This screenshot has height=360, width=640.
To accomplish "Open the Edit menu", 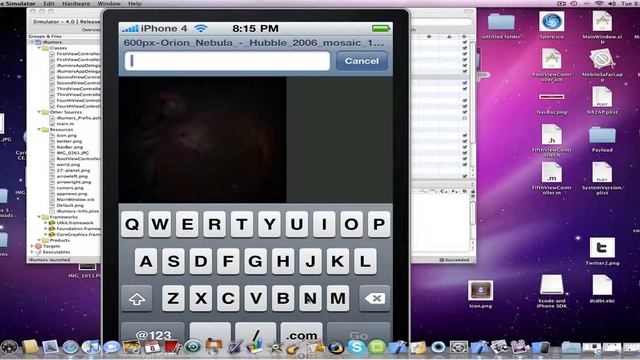I will (x=49, y=3).
